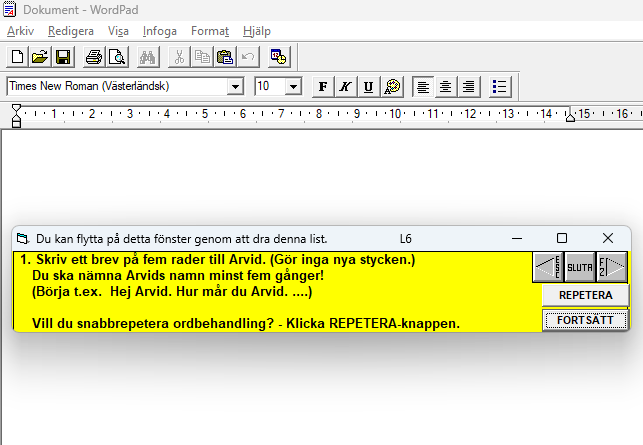Insert date and time via toolbar icon
Viewport: 643px width, 445px height.
(x=278, y=57)
